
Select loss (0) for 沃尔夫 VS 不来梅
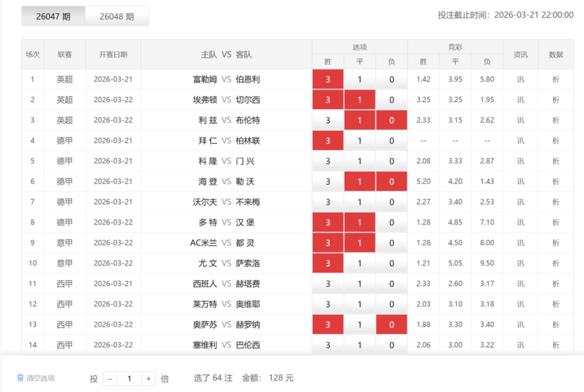coord(391,202)
